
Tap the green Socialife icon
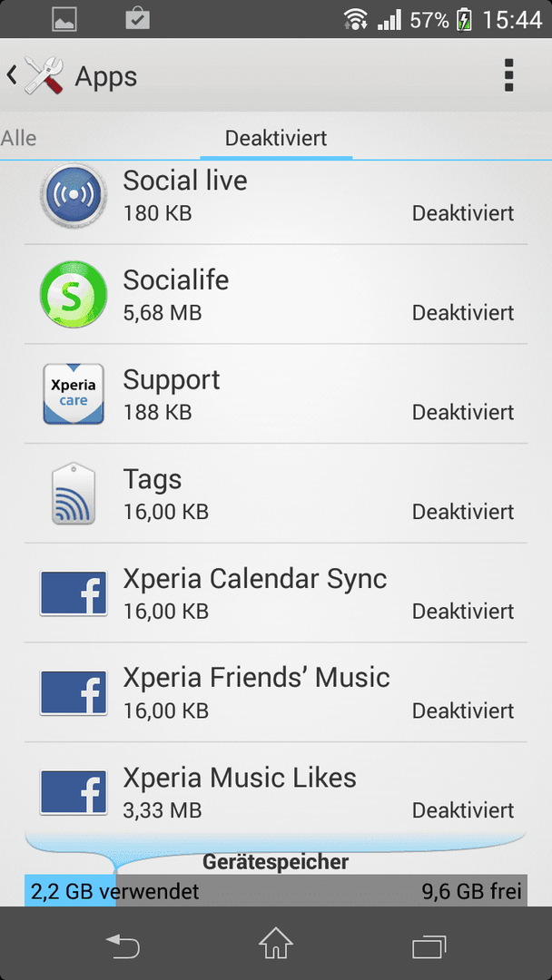point(74,294)
